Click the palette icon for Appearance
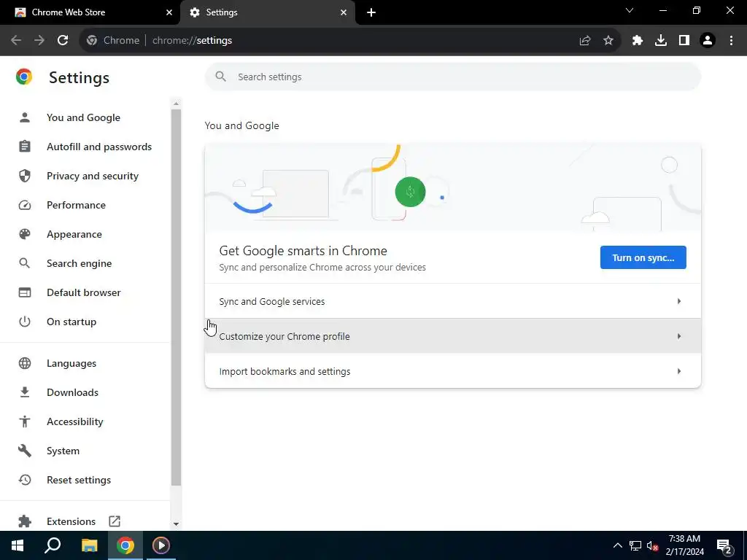Viewport: 747px width, 560px height. [25, 234]
